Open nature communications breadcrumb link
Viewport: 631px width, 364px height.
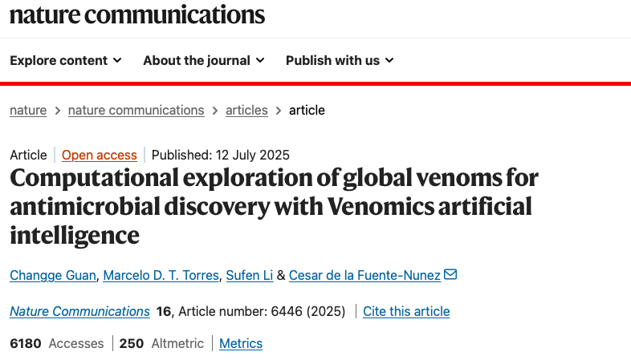(136, 111)
